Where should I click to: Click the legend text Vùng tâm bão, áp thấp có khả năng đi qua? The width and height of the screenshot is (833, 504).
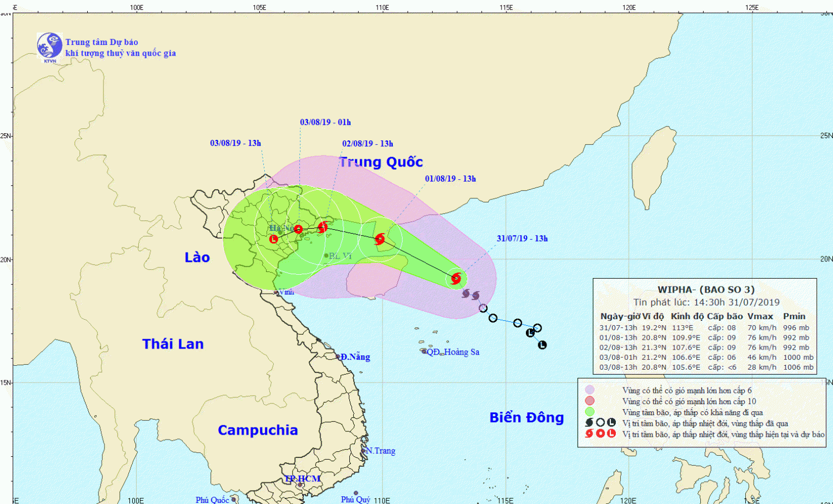693,412
